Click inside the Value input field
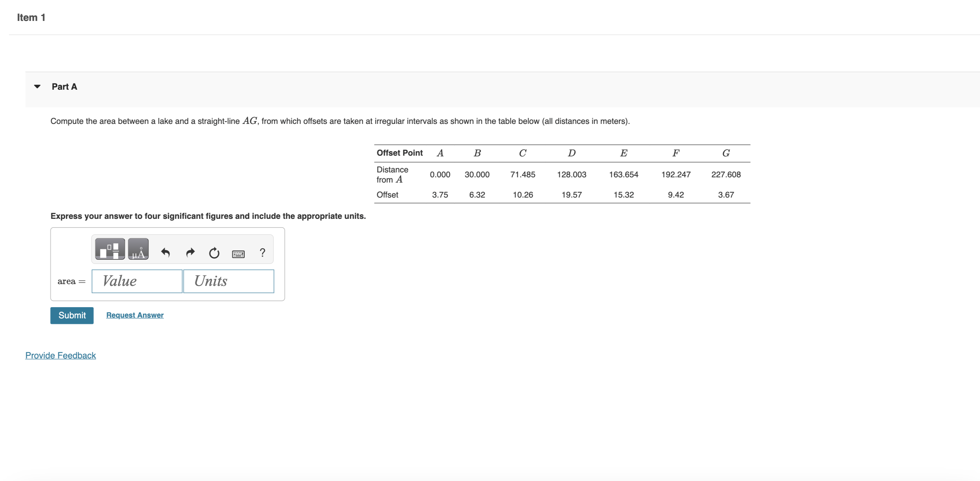 point(137,281)
